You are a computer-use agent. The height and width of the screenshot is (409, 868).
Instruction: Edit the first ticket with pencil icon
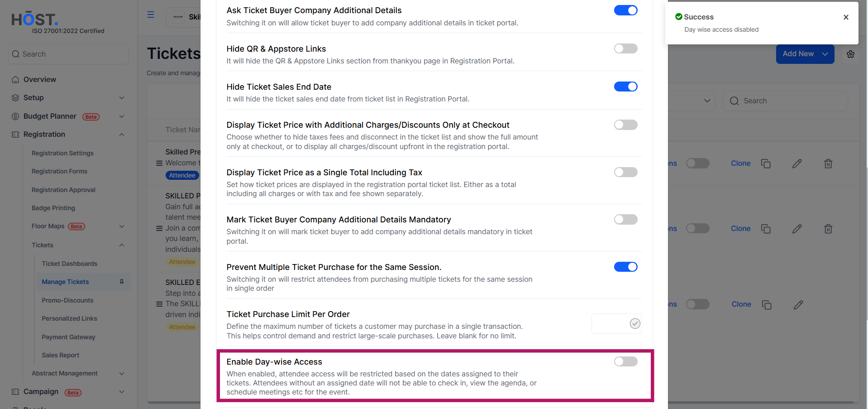tap(797, 164)
